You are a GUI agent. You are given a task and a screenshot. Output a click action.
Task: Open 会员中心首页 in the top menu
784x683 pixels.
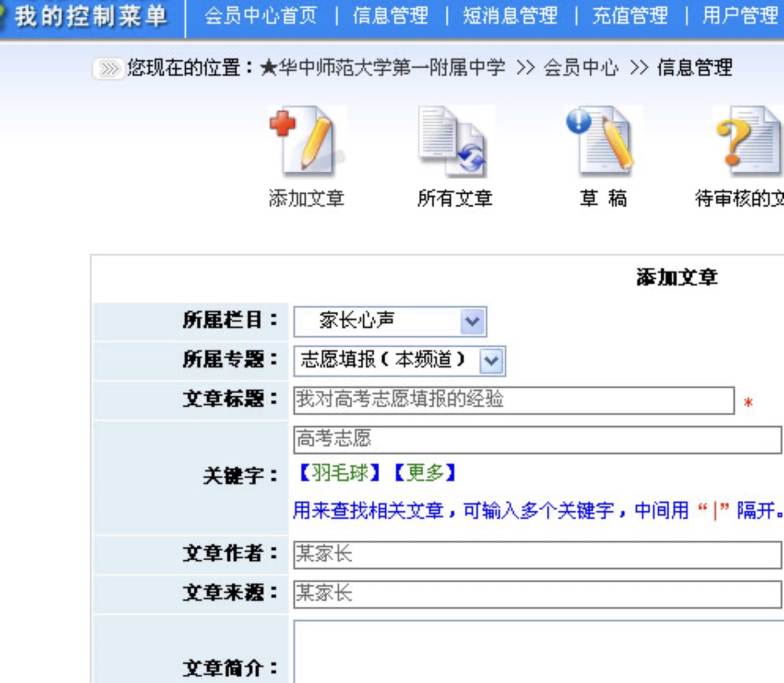point(261,16)
